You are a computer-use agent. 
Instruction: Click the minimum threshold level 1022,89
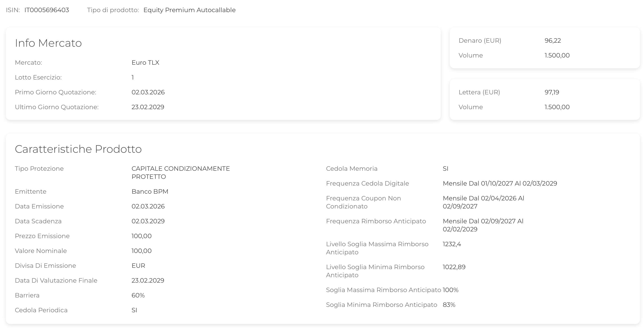click(x=454, y=267)
